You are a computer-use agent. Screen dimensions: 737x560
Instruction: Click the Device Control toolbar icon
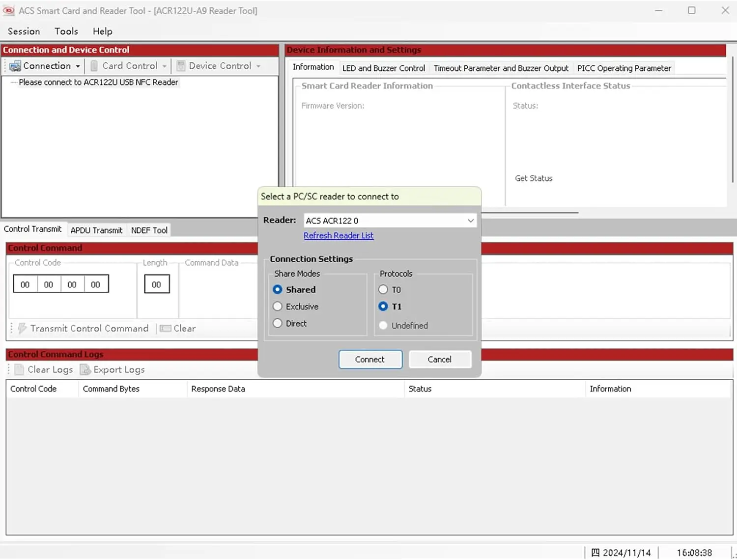181,66
